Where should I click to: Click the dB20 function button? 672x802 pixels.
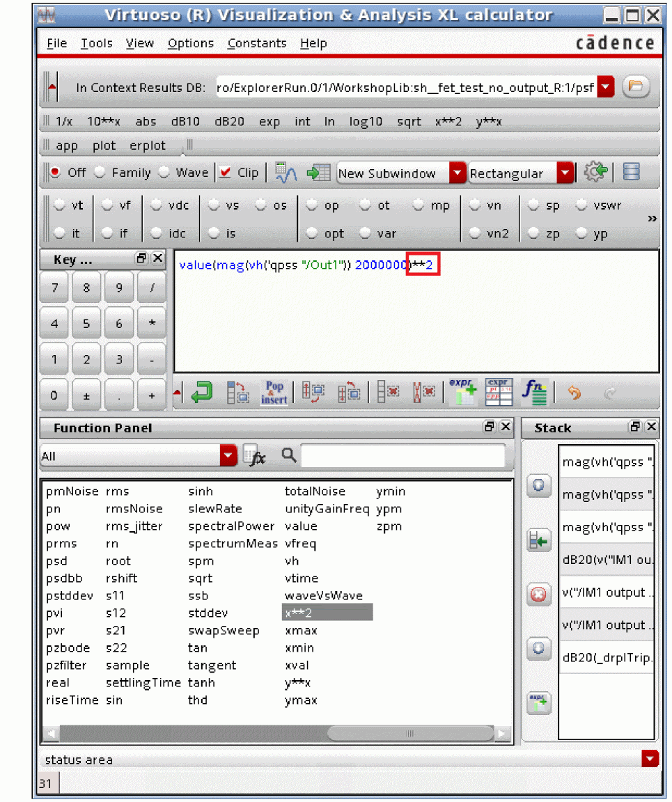(229, 122)
